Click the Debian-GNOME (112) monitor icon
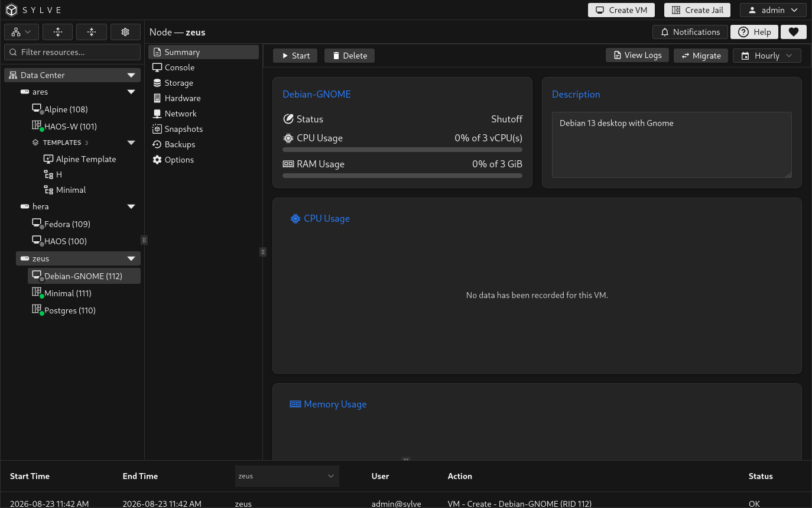This screenshot has height=508, width=812. click(x=37, y=276)
